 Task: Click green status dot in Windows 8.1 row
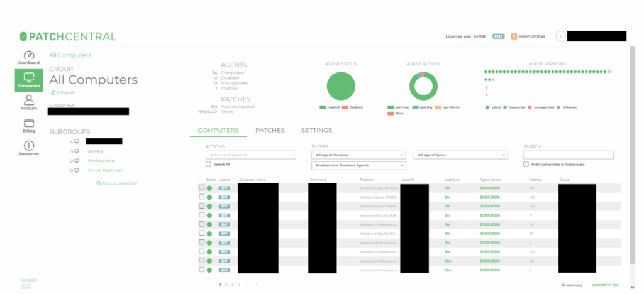click(x=209, y=270)
